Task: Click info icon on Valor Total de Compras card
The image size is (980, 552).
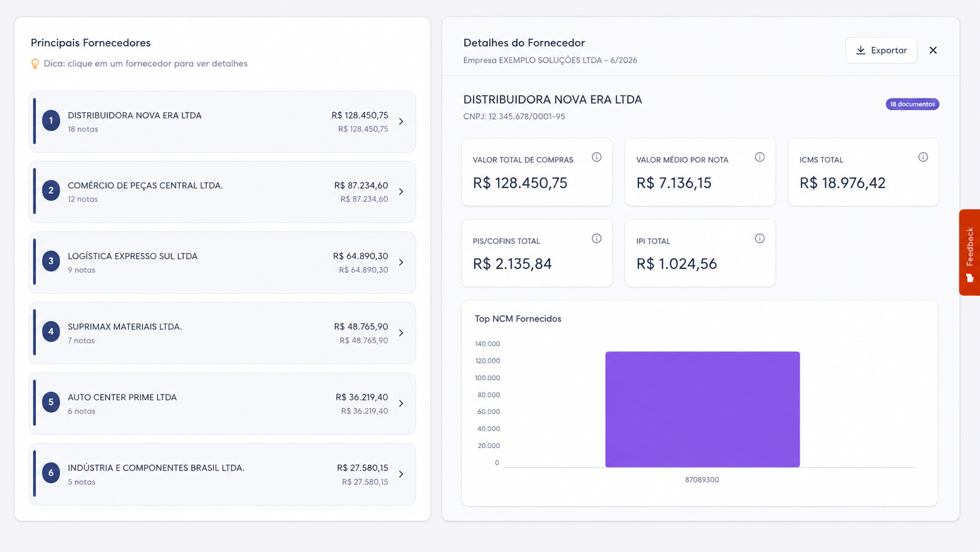Action: [x=596, y=157]
